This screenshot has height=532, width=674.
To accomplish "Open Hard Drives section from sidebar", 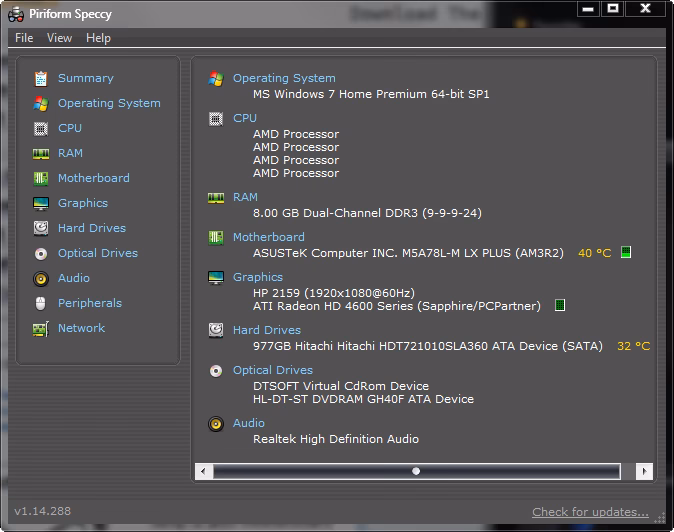I will (92, 228).
